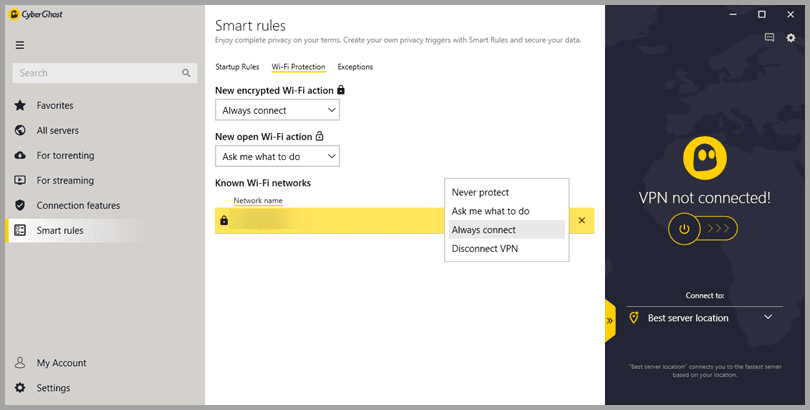Open New encrypted Wi-Fi action dropdown
810x410 pixels.
[277, 110]
